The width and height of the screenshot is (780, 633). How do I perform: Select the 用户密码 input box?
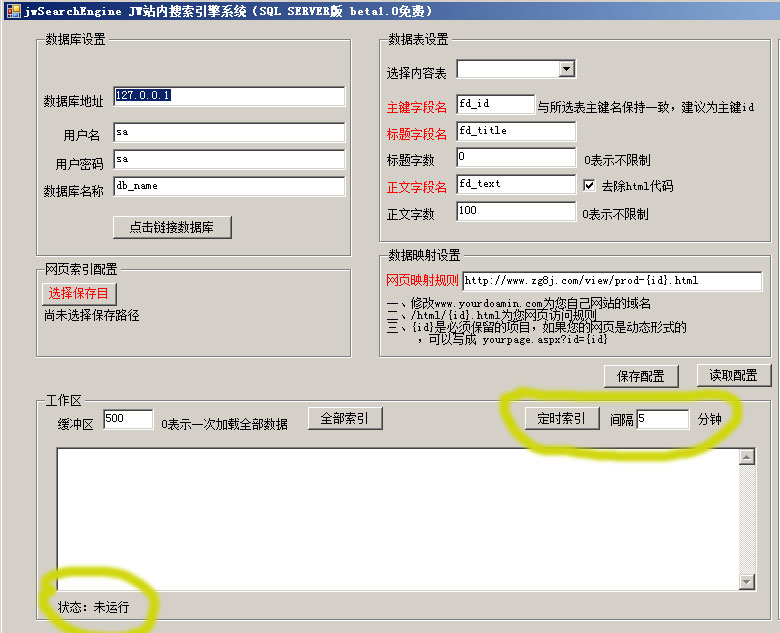[x=229, y=159]
